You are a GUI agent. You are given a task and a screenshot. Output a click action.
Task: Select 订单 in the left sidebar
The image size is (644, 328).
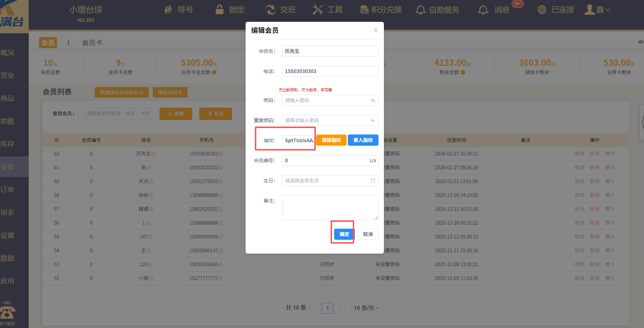pos(8,190)
